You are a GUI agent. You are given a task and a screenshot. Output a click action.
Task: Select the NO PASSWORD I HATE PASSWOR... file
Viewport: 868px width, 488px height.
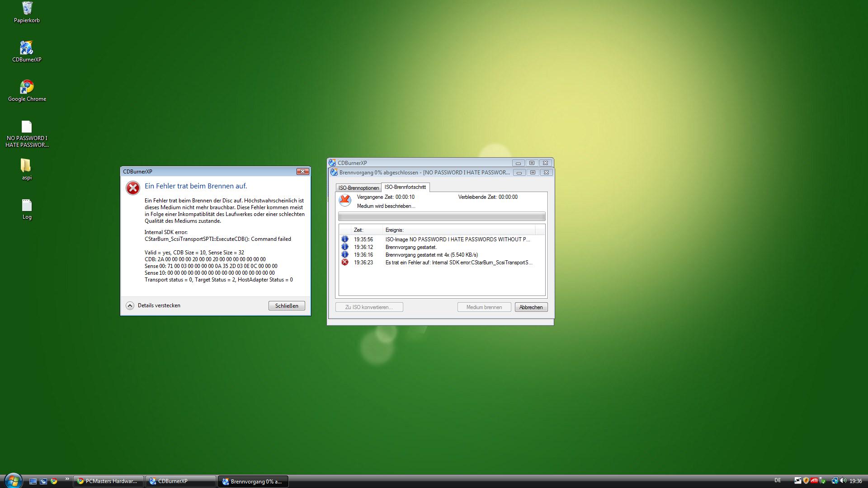point(27,134)
